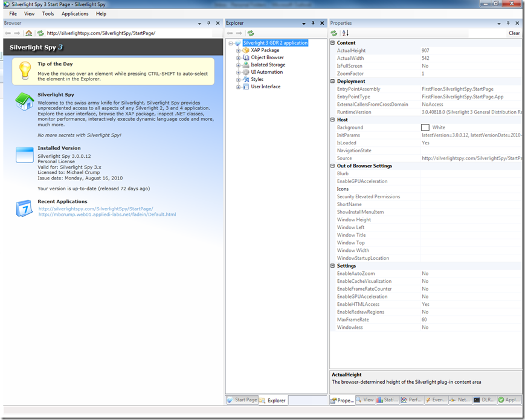Switch to the Start Page tab
Image resolution: width=525 pixels, height=420 pixels.
(242, 400)
